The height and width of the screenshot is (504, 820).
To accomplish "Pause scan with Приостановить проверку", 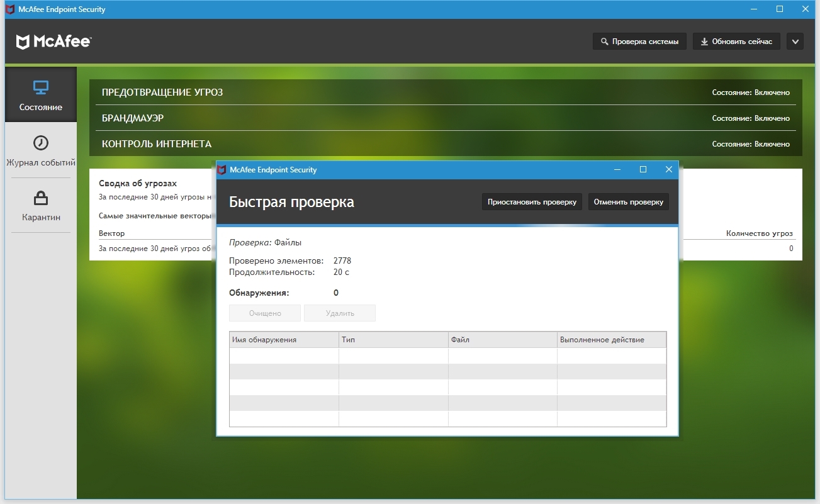I will (x=532, y=202).
